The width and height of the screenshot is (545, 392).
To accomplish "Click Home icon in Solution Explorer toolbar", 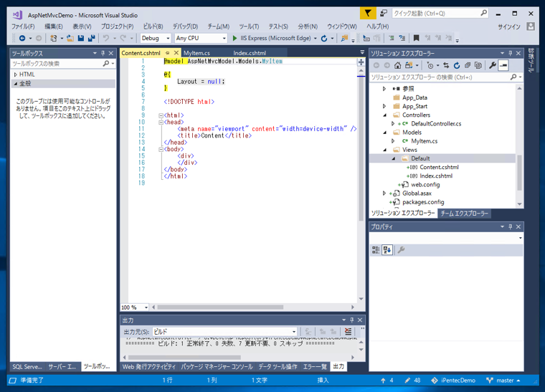I will point(397,65).
